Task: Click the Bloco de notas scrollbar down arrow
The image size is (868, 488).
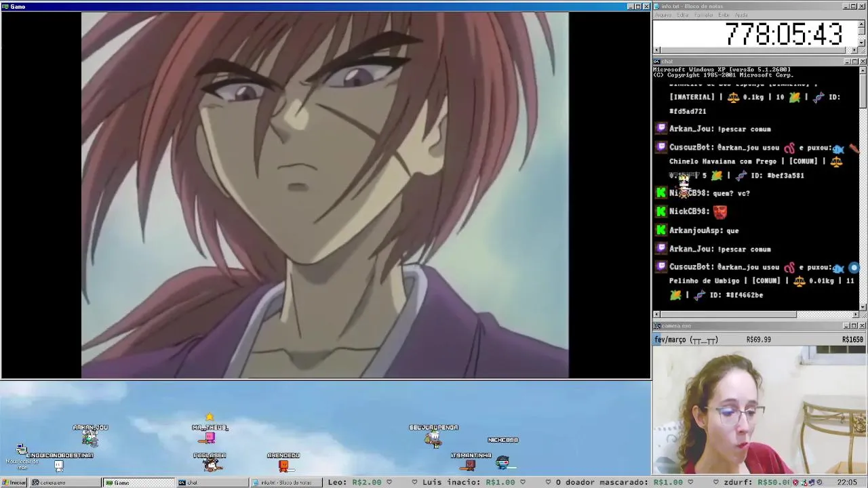Action: (x=863, y=43)
